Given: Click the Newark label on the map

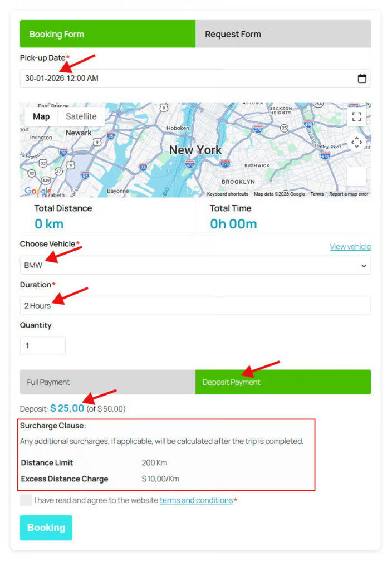Looking at the screenshot, I should click(79, 133).
